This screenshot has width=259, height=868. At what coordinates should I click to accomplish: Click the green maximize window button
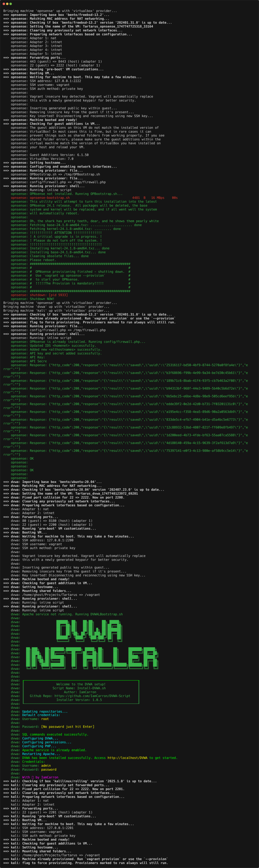11,4
